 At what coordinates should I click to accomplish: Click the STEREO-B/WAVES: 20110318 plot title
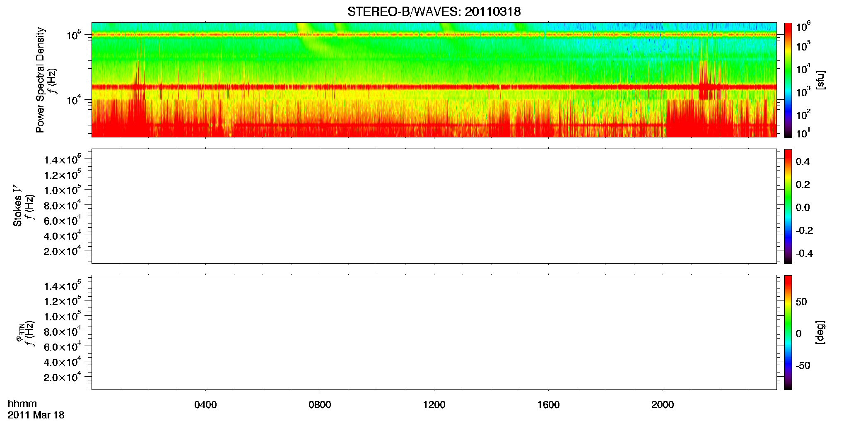point(434,12)
